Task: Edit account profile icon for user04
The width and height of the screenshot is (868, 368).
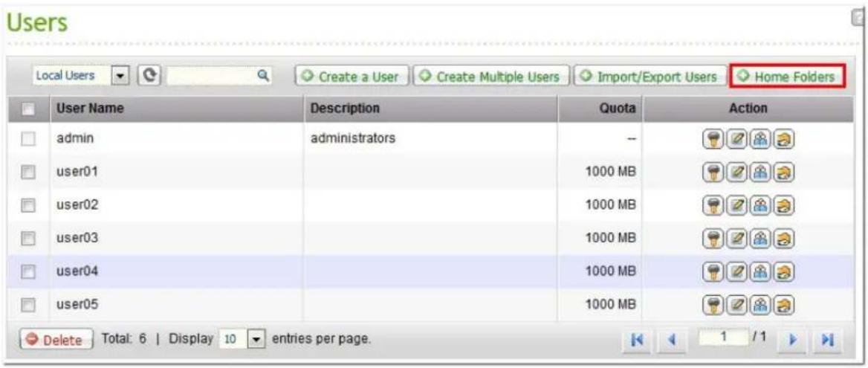Action: pyautogui.click(x=736, y=271)
